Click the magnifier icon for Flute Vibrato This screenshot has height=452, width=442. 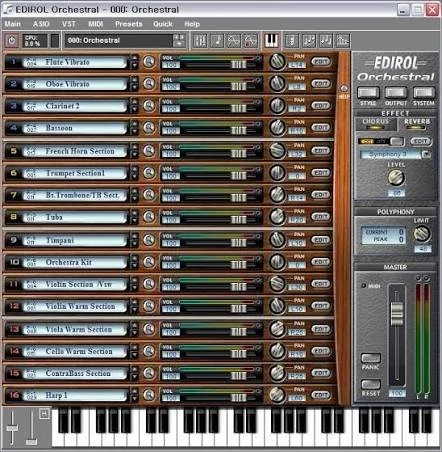click(149, 62)
